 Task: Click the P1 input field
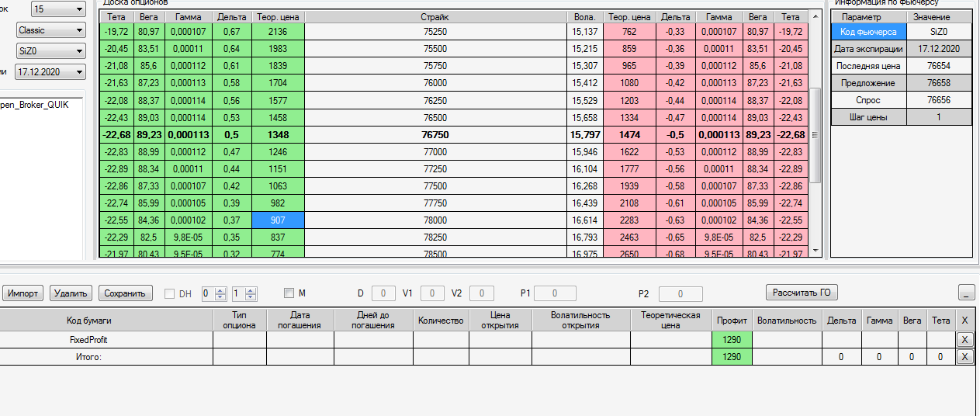click(554, 293)
